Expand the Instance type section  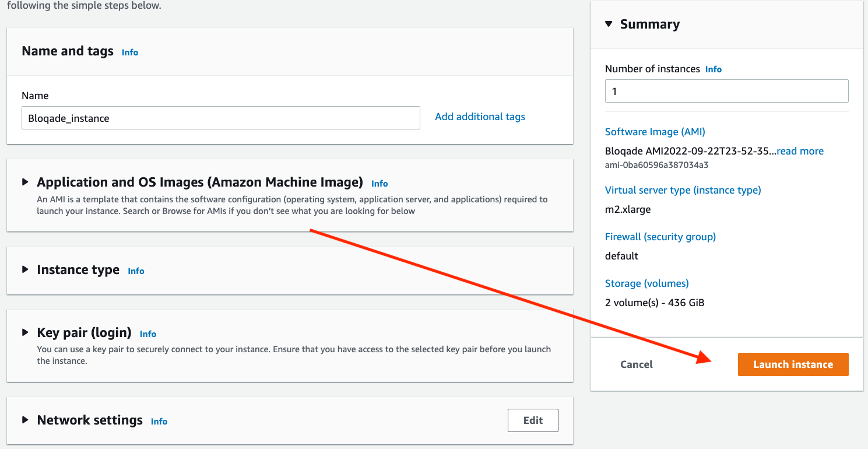pos(25,269)
